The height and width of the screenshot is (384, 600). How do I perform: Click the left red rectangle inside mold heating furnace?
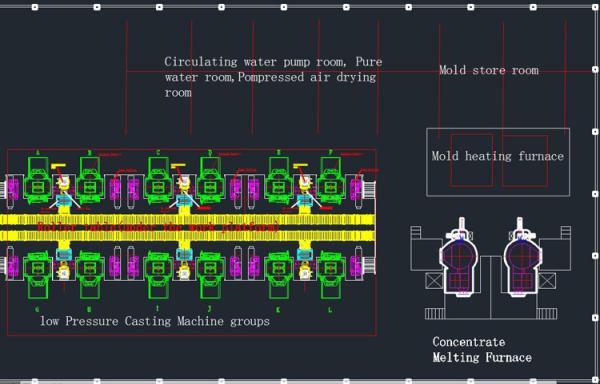click(x=471, y=160)
